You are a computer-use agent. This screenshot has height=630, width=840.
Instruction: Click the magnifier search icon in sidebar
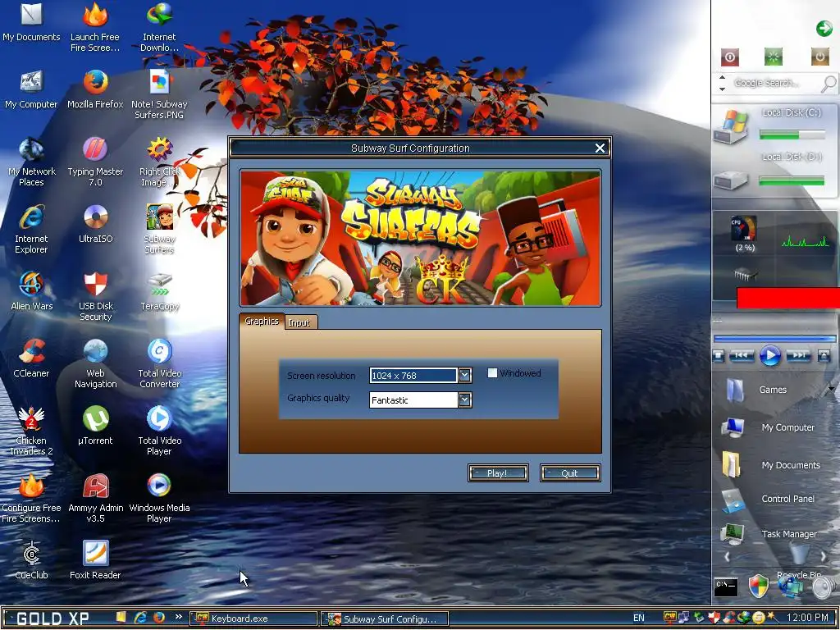(829, 84)
